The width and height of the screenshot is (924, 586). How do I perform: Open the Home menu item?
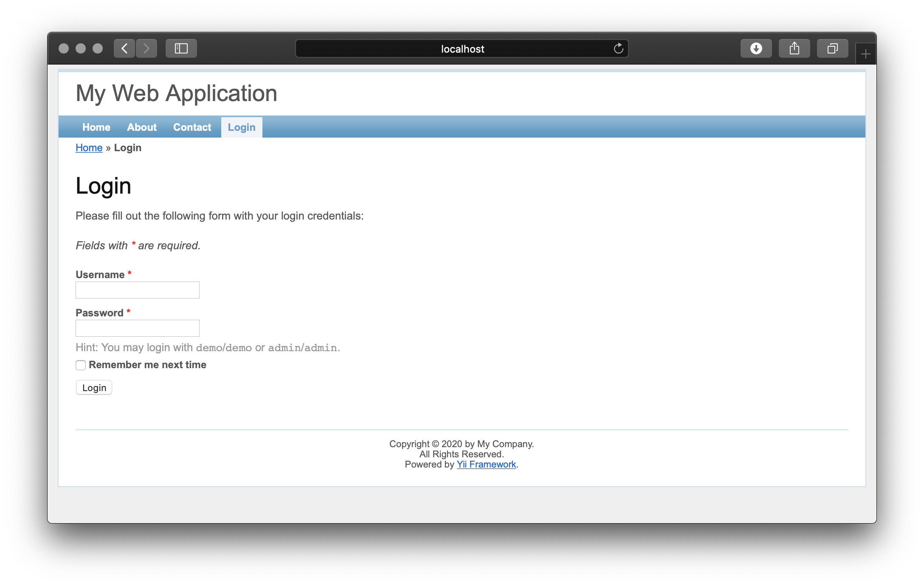pos(96,127)
